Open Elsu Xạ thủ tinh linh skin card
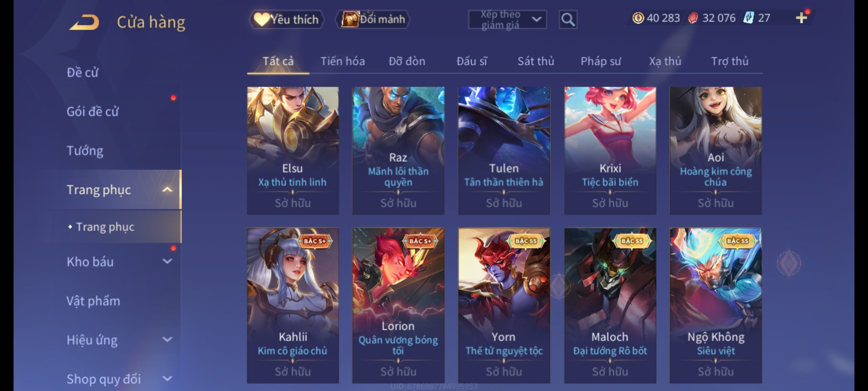This screenshot has width=868, height=391. click(293, 151)
